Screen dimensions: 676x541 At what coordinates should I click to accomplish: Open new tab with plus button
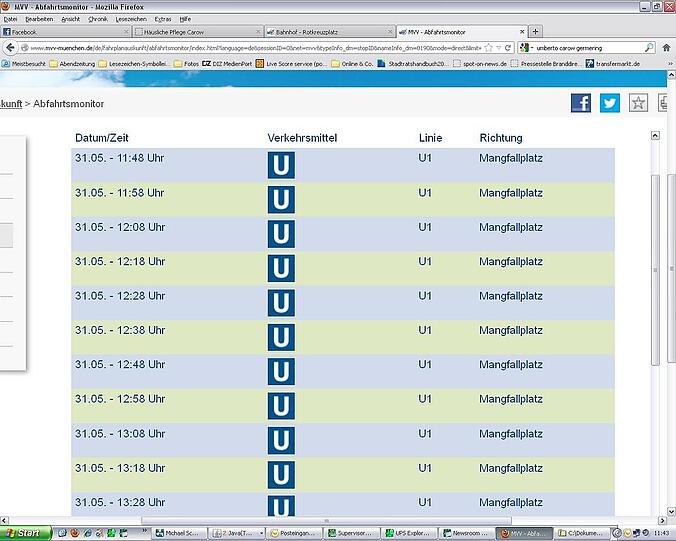(536, 32)
